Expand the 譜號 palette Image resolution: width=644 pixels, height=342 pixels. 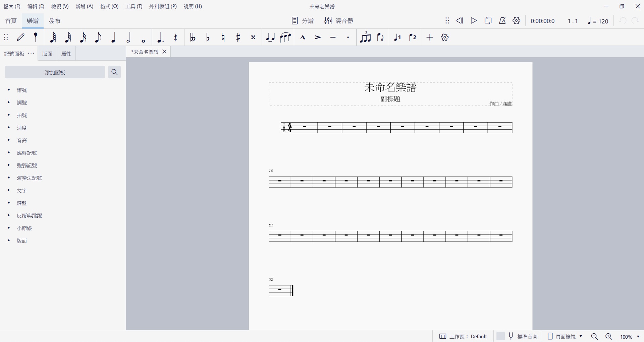[22, 90]
